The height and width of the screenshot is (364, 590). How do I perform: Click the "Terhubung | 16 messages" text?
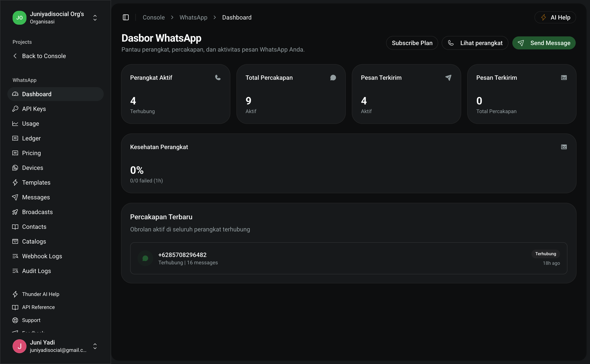tap(188, 263)
